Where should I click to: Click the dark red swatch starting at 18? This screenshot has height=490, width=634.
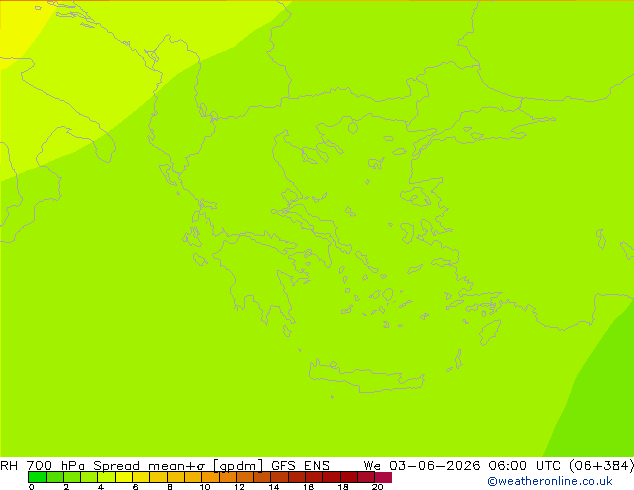click(349, 477)
